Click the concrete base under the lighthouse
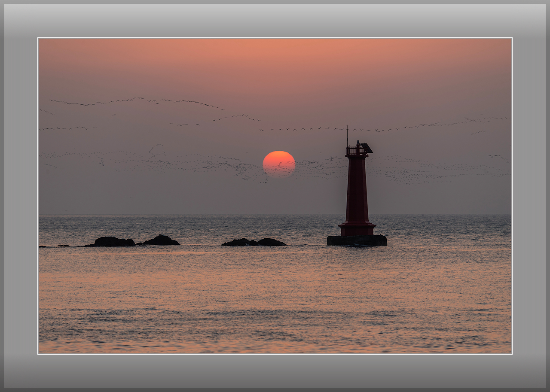Screen dimensions: 550x392 click(x=357, y=240)
